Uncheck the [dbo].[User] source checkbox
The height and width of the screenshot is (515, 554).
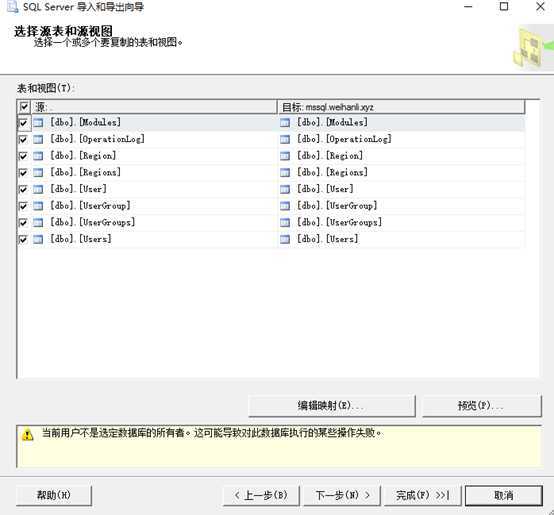point(23,189)
